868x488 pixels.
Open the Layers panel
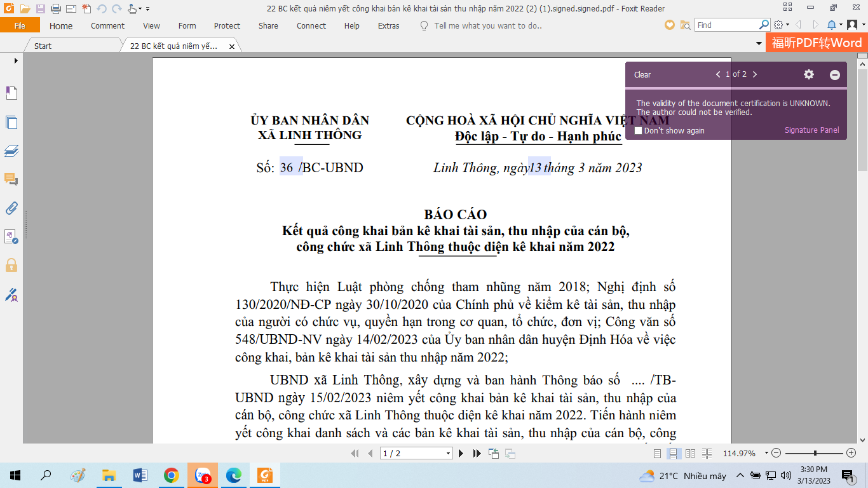(x=11, y=151)
